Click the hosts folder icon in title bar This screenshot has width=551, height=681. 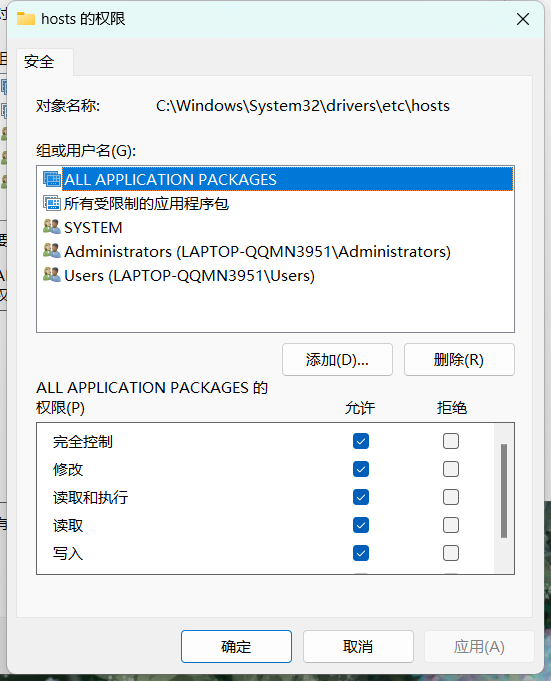[26, 19]
